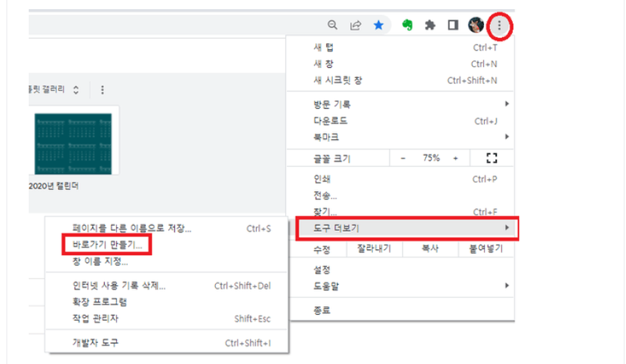
Task: Open 확장 프로그램 from submenu
Action: [166, 302]
